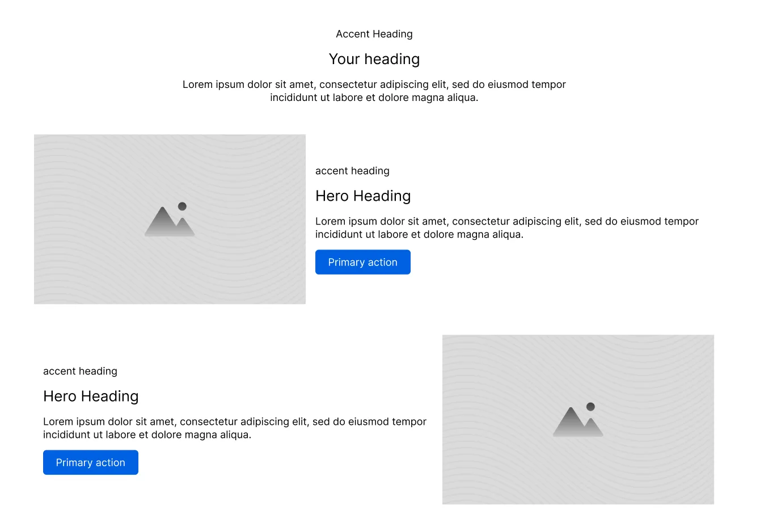Click the mountain icon in the right image
The image size is (760, 532).
(x=578, y=420)
